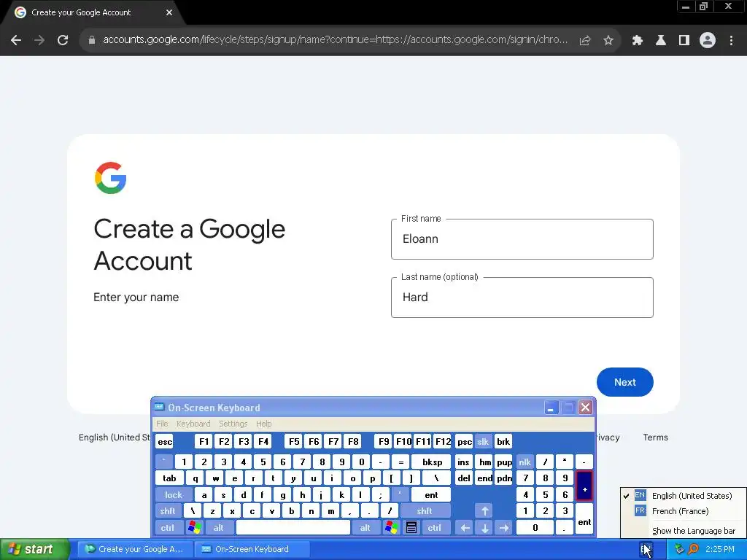747x560 pixels.
Task: Toggle the right ctrl key
Action: 435,528
